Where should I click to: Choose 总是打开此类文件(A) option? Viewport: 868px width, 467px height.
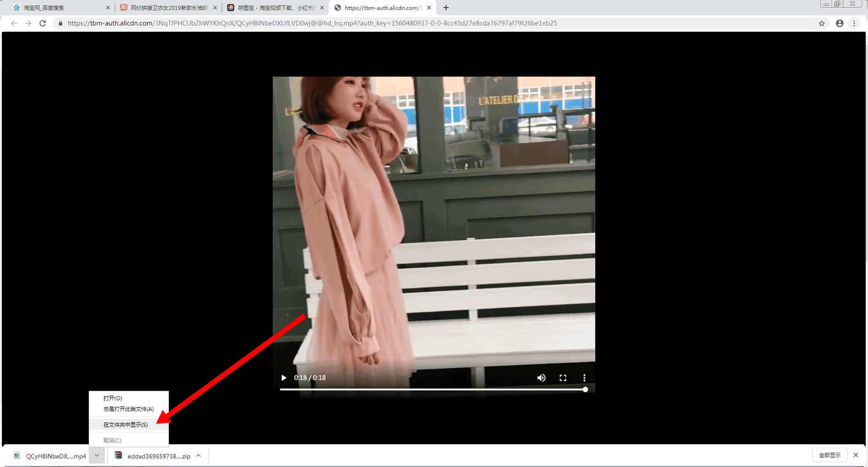128,409
